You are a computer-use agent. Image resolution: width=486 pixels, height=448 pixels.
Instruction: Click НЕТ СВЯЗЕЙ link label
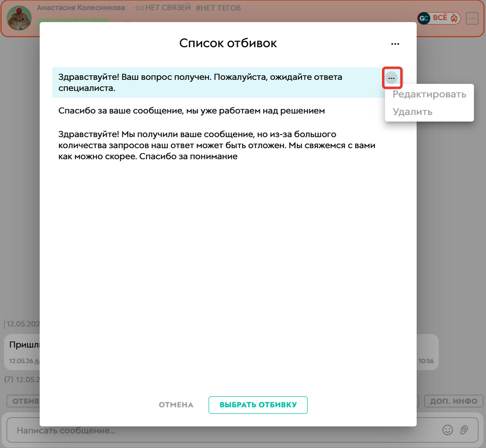pos(163,8)
